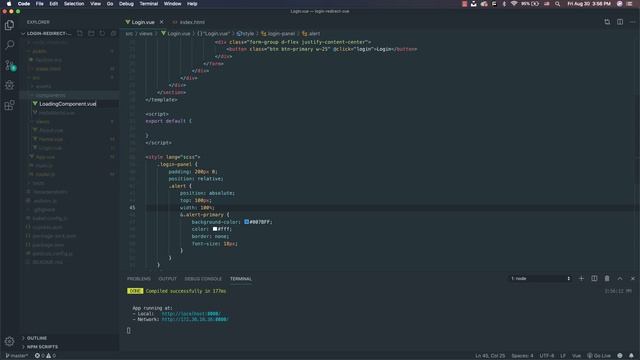Open the Explorer view in activity bar
This screenshot has height=360, width=640.
[x=9, y=25]
